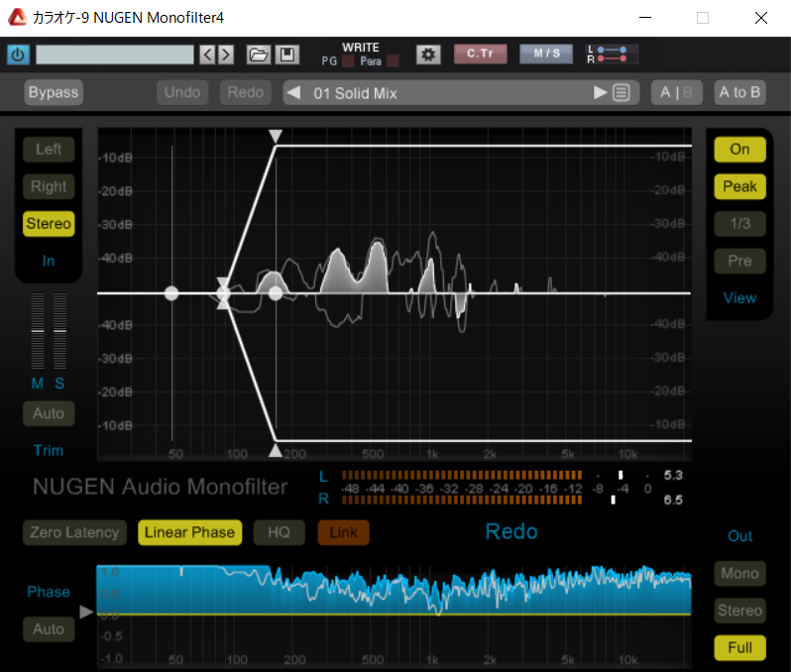791x672 pixels.
Task: Toggle the plugin power button
Action: pyautogui.click(x=18, y=55)
